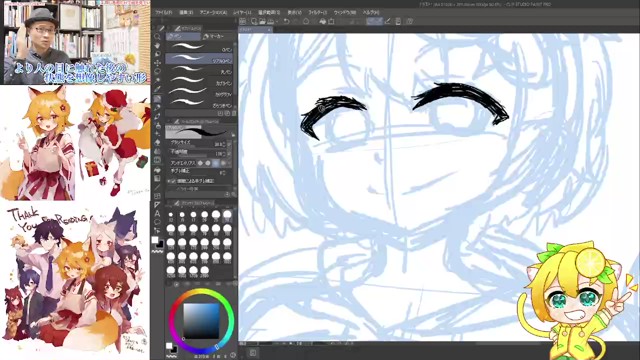Viewport: 640px width, 360px height.
Task: Select the Eyedropper tool
Action: pos(158,89)
